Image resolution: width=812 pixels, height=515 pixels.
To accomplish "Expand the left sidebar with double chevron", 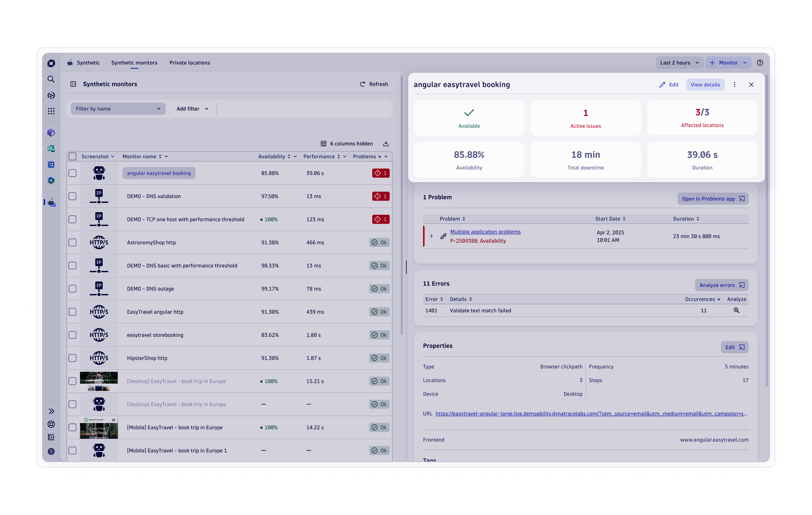I will (x=51, y=411).
